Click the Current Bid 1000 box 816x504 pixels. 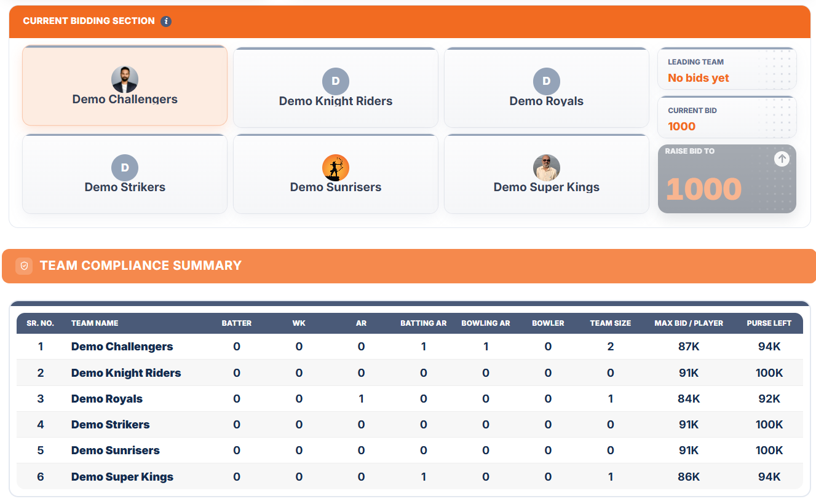point(727,117)
